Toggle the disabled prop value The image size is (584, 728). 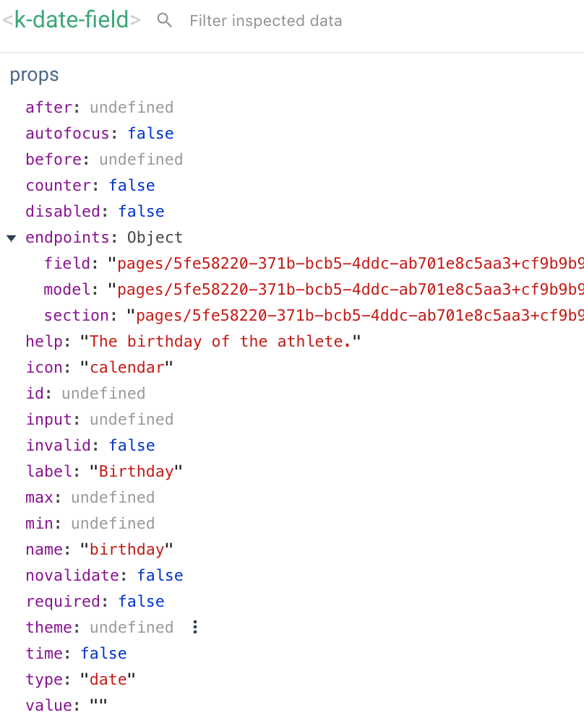click(x=141, y=211)
